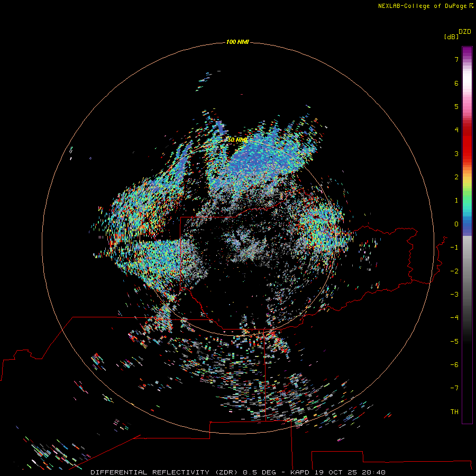The width and height of the screenshot is (476, 476).
Task: Click the 6 value on color scale
Action: coord(456,83)
